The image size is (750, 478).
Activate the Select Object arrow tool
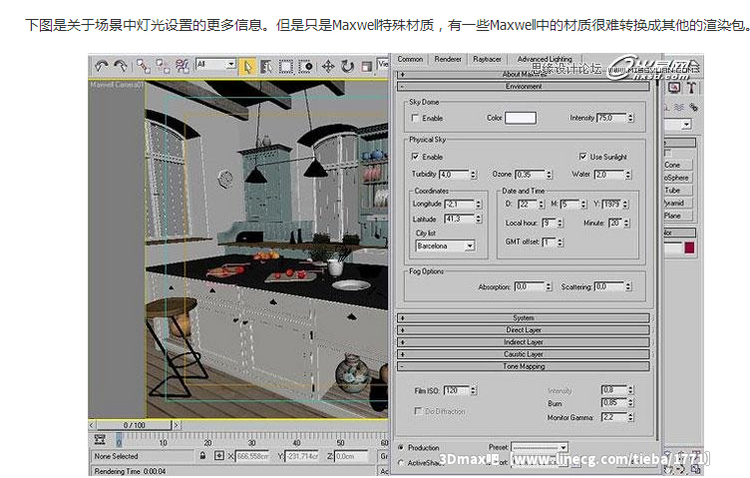coord(248,66)
